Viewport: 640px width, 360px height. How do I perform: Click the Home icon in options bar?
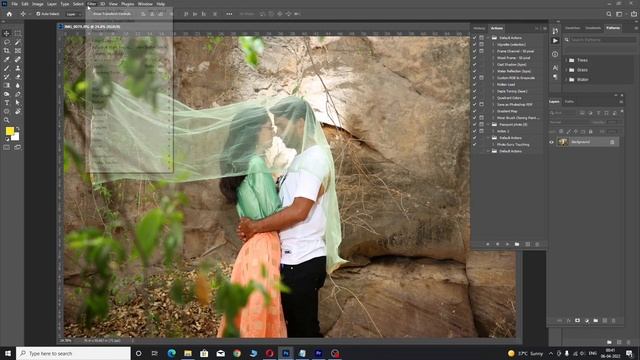(9, 14)
